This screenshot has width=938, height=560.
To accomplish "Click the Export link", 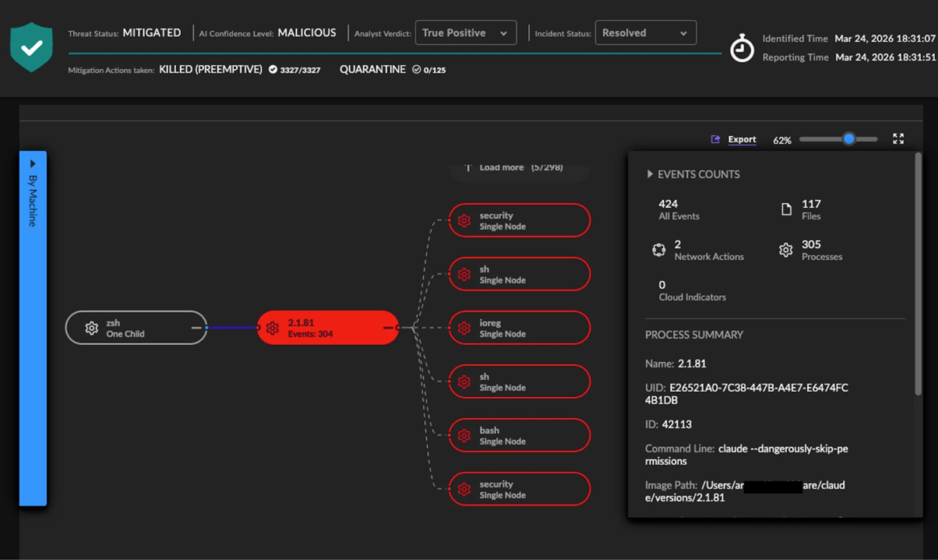I will (742, 139).
